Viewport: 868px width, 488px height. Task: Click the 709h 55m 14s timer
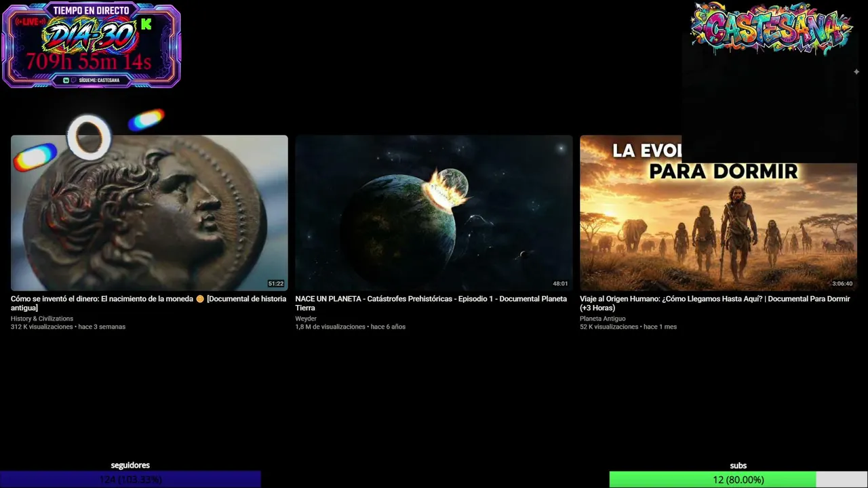point(89,62)
